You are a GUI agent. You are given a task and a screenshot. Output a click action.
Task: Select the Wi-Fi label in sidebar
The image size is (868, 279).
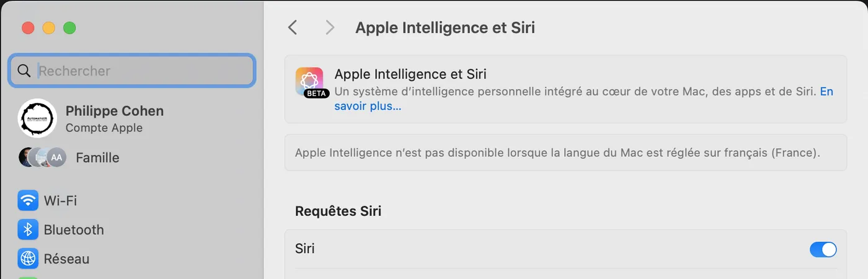click(60, 201)
